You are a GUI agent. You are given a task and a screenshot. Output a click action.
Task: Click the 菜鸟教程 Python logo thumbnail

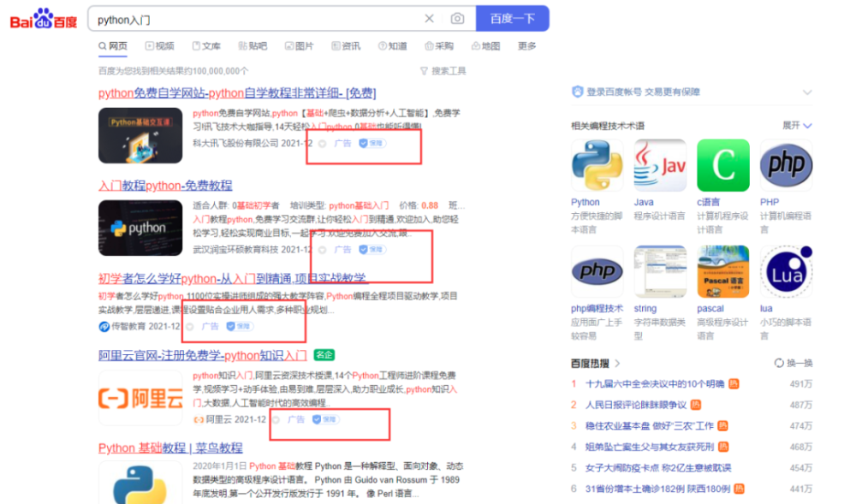point(140,483)
